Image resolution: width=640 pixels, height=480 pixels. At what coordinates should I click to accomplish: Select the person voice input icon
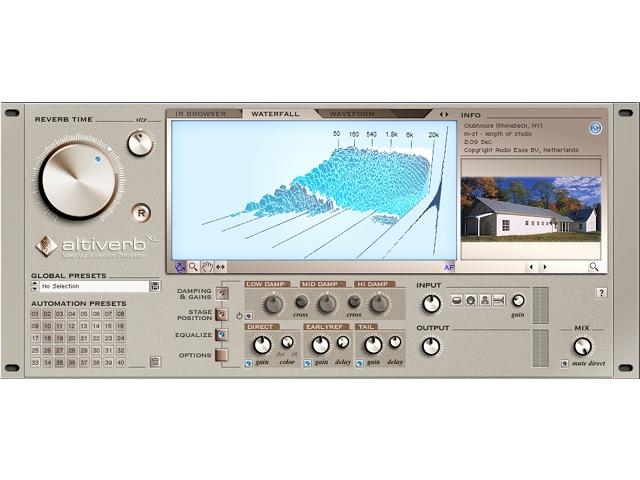485,301
